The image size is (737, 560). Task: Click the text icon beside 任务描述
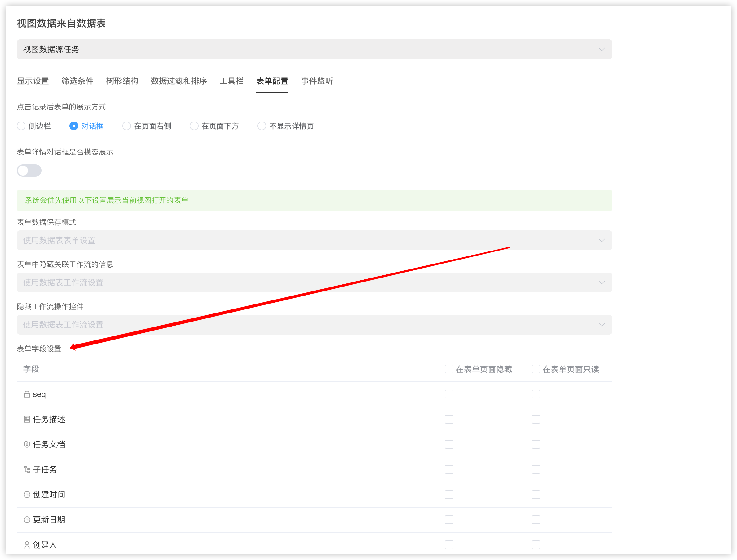pos(27,419)
